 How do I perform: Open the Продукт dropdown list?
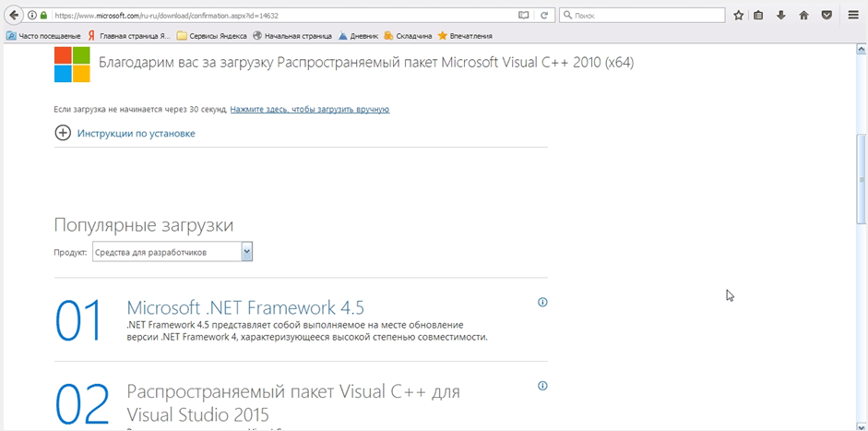tap(246, 252)
